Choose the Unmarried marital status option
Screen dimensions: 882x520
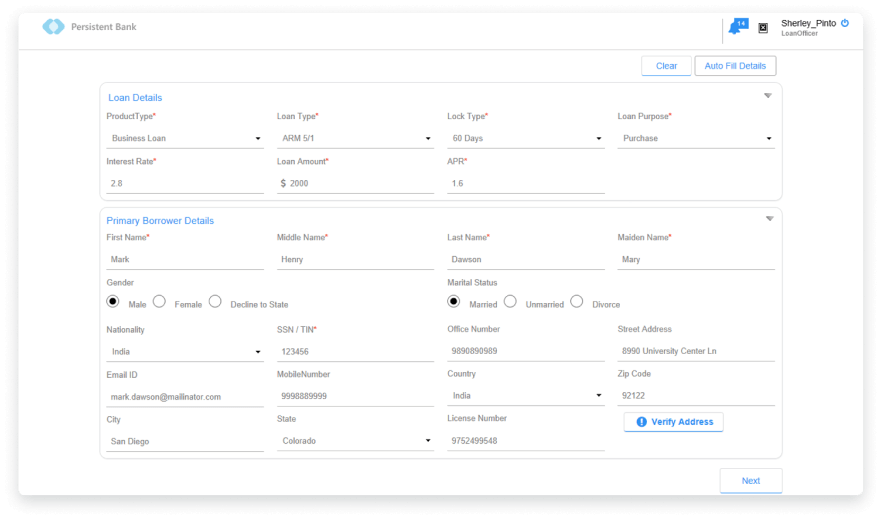[x=510, y=302]
